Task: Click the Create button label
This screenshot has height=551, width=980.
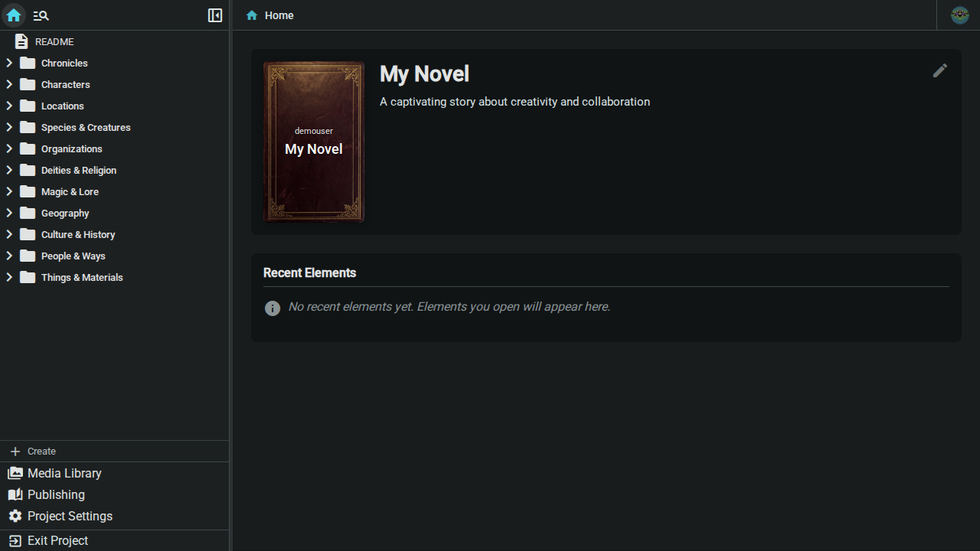Action: coord(41,452)
